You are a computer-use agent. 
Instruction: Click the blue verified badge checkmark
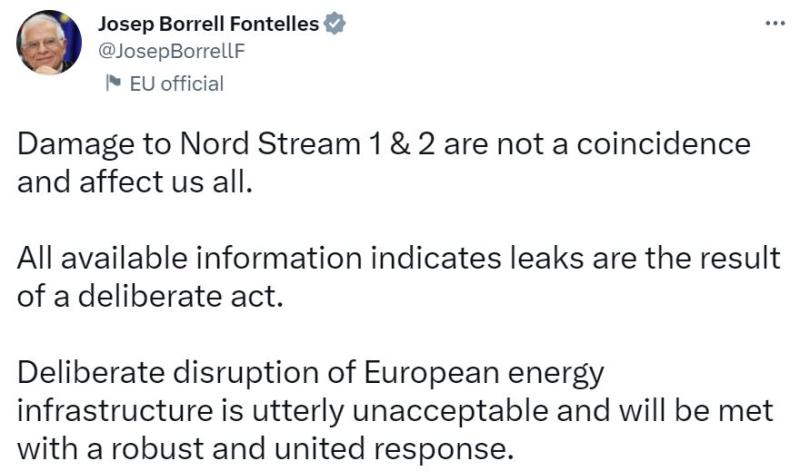click(335, 23)
